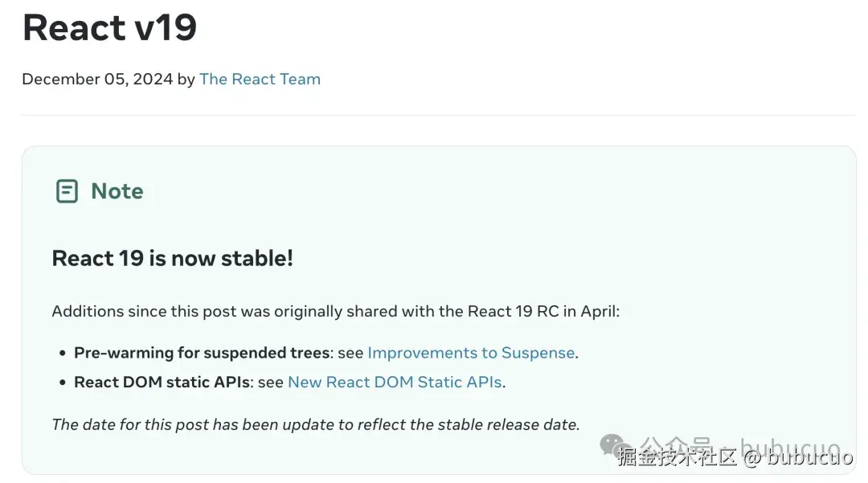
Task: Click the React v19 page title
Action: 110,27
